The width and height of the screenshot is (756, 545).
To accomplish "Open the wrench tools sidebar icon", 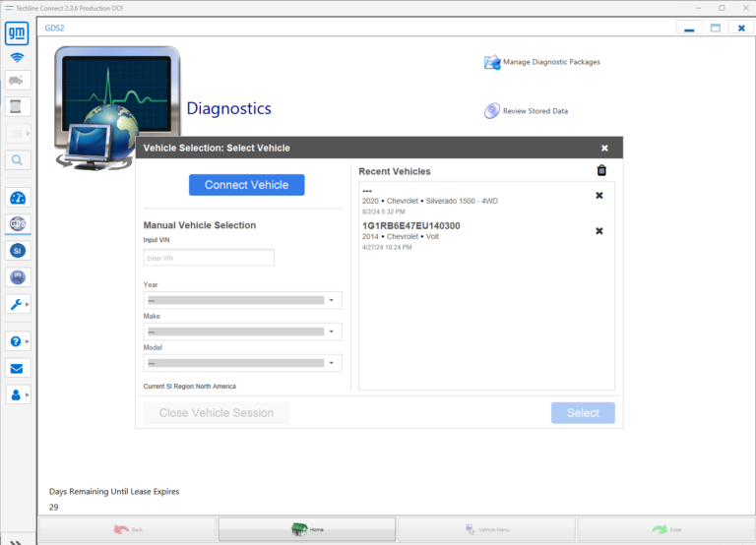I will click(18, 304).
